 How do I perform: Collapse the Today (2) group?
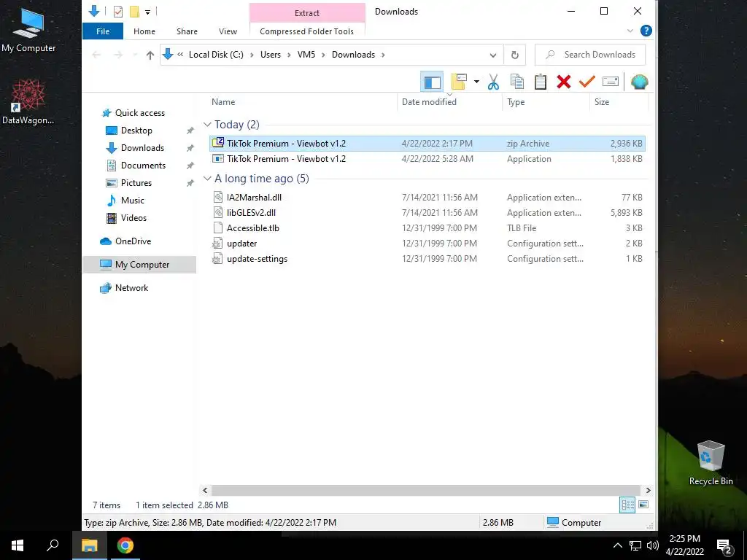coord(207,125)
